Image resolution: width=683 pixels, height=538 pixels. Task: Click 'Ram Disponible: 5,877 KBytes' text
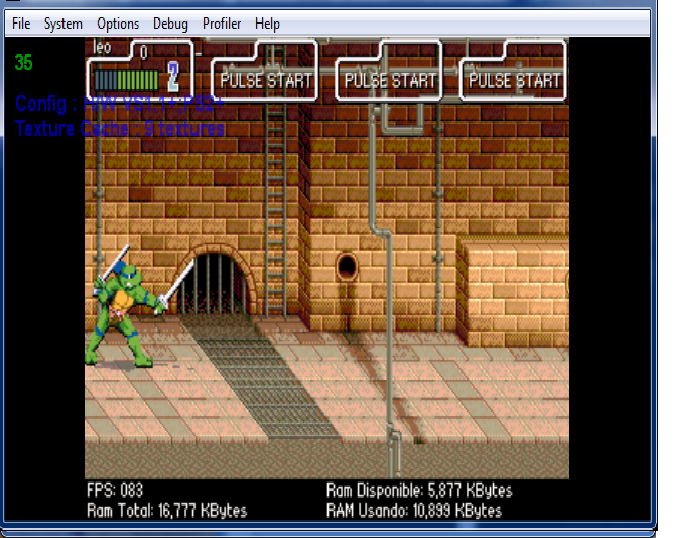click(x=419, y=490)
